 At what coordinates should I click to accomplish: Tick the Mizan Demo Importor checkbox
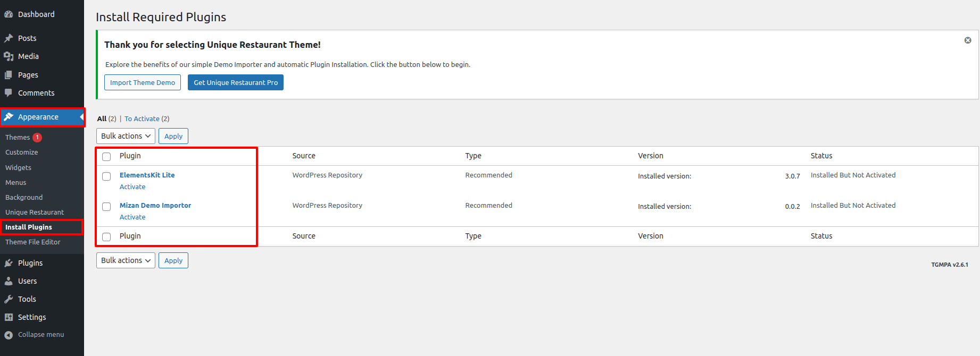(106, 207)
